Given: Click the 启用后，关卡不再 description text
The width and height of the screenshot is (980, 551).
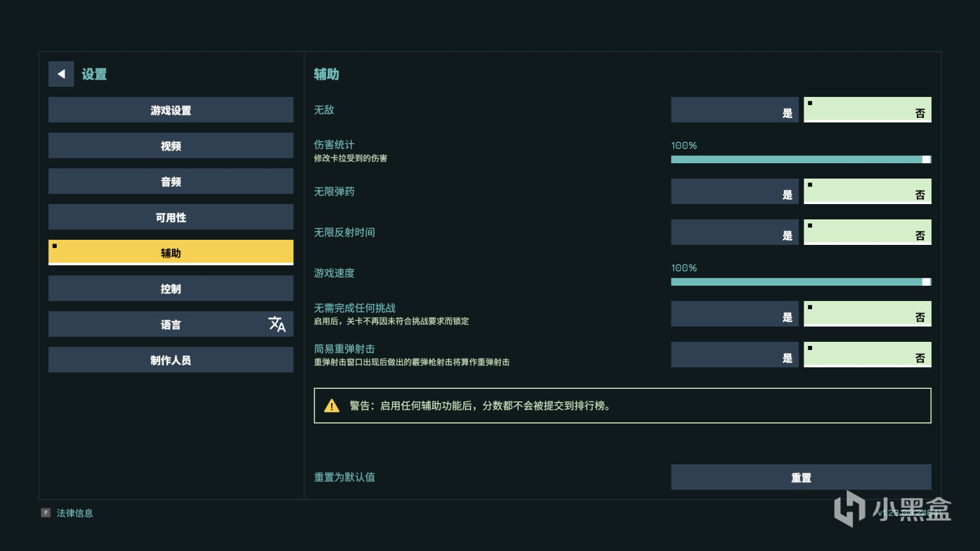Looking at the screenshot, I should click(391, 321).
